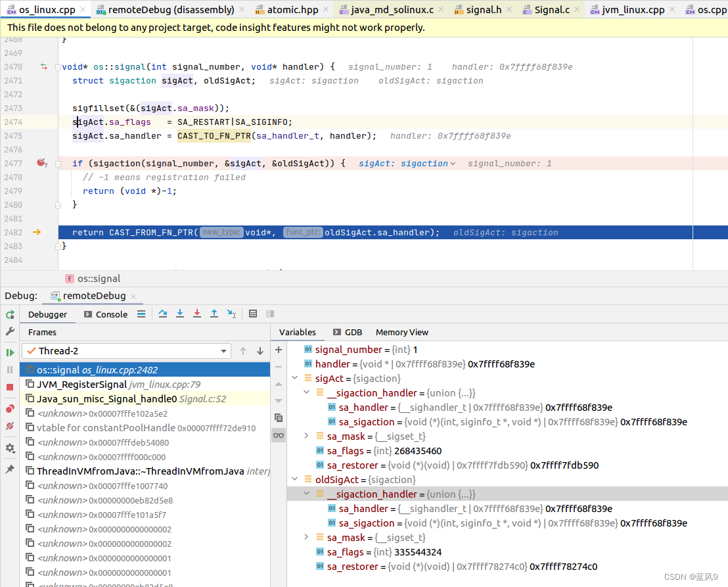Click the Step Out up-arrow icon
This screenshot has height=587, width=728.
click(x=214, y=314)
